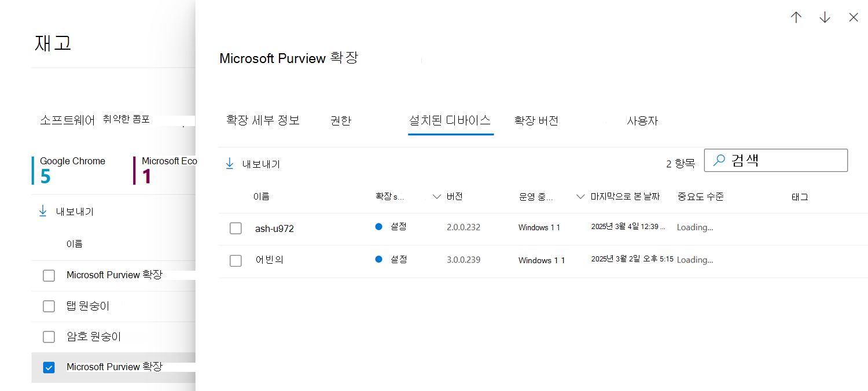Image resolution: width=868 pixels, height=391 pixels.
Task: Click the 이름 header in 재고 list
Action: (75, 244)
